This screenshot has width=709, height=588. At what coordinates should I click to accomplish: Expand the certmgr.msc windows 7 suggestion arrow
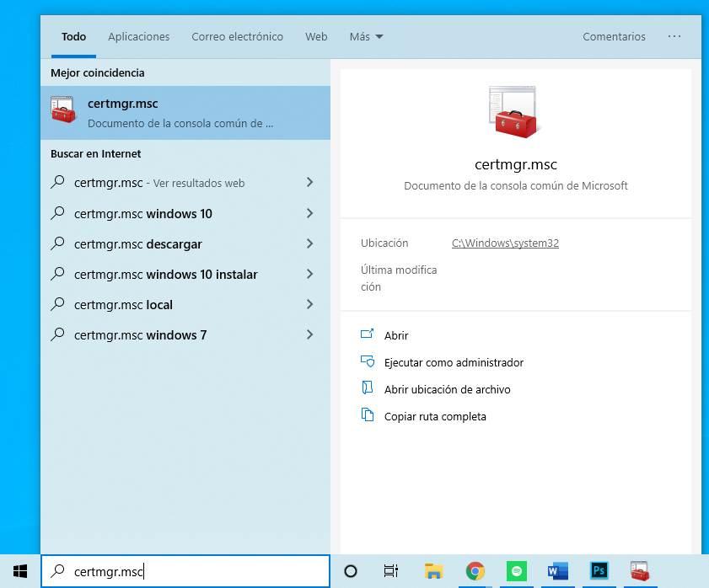click(309, 334)
